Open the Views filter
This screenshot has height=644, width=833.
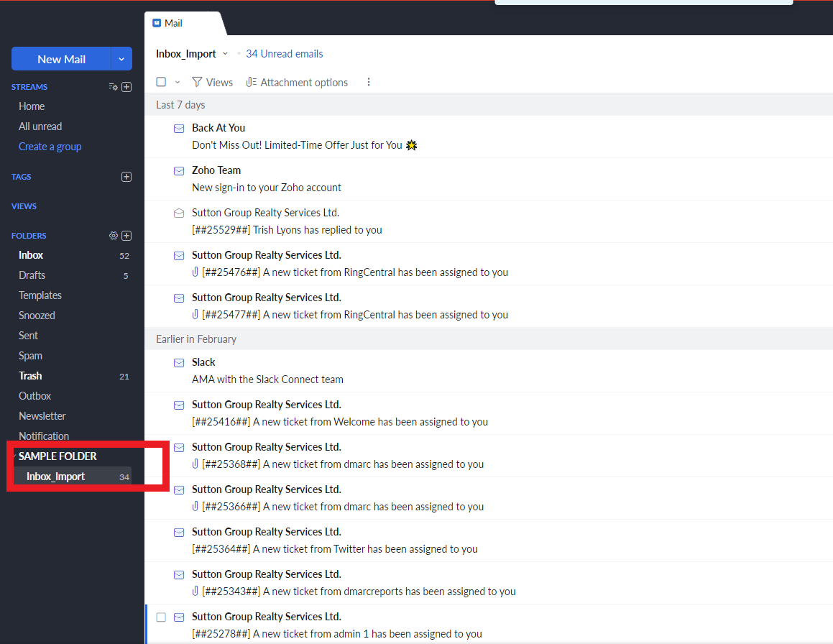click(x=213, y=83)
